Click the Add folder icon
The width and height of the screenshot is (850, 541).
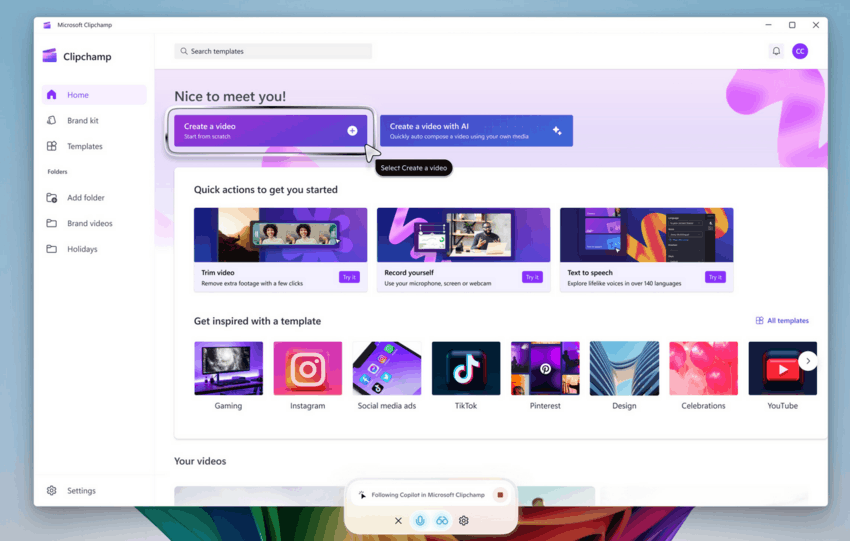[51, 198]
